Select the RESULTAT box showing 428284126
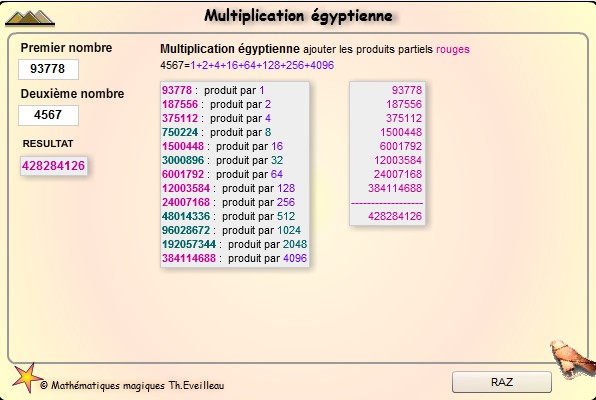This screenshot has height=400, width=596. [x=54, y=166]
